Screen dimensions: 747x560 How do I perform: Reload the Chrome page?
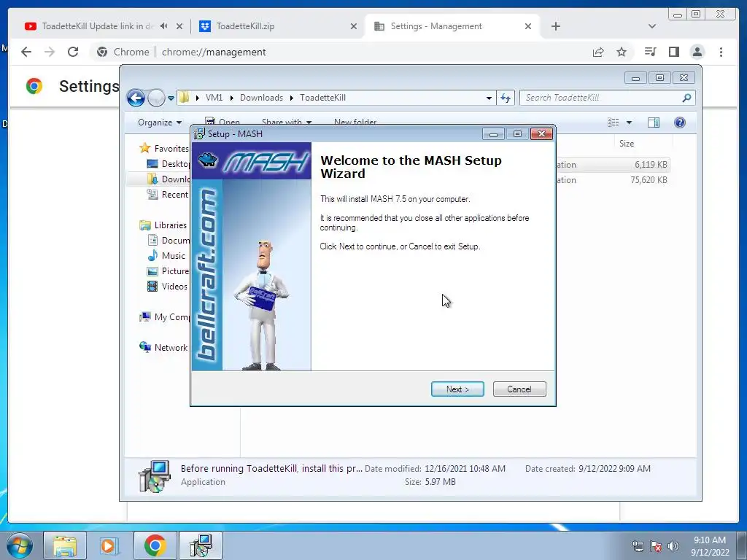click(73, 52)
